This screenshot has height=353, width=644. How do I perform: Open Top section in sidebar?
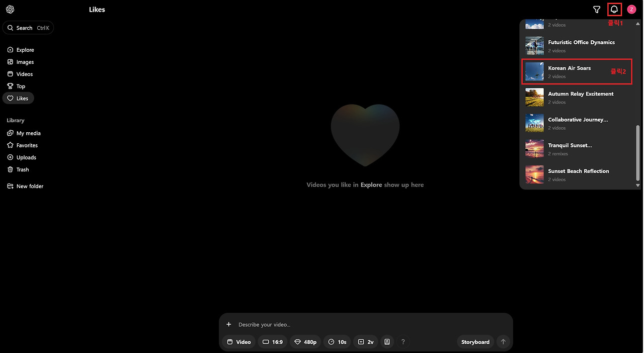[16, 86]
